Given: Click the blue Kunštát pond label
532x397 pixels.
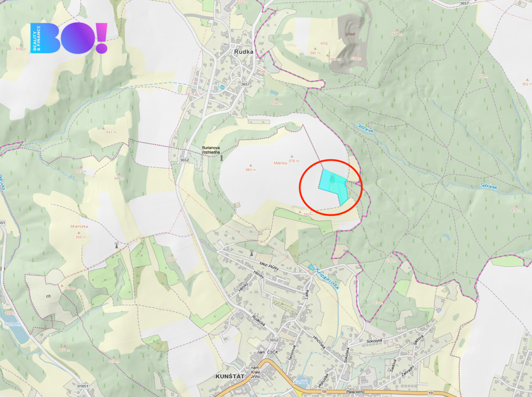Looking at the screenshot, I should tap(301, 382).
